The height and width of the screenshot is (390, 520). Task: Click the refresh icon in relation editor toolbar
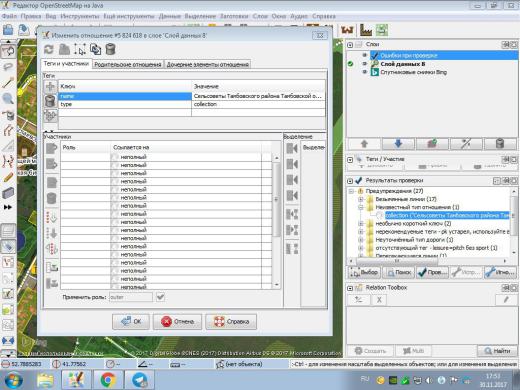click(49, 49)
